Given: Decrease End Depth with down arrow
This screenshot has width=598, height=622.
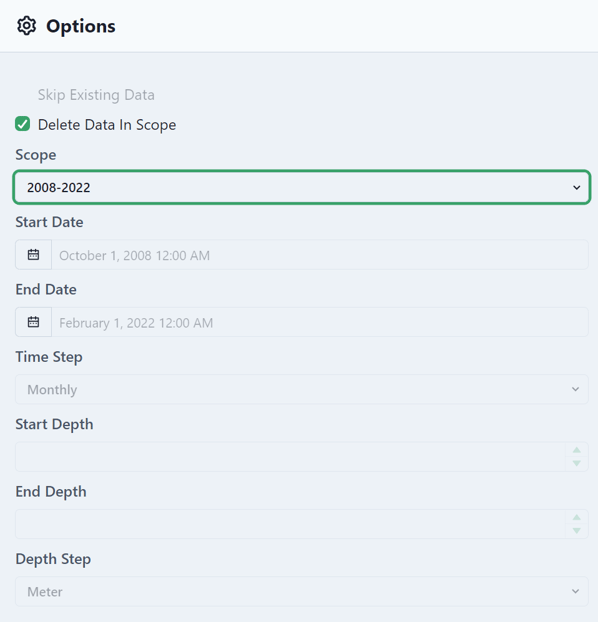Looking at the screenshot, I should click(577, 530).
